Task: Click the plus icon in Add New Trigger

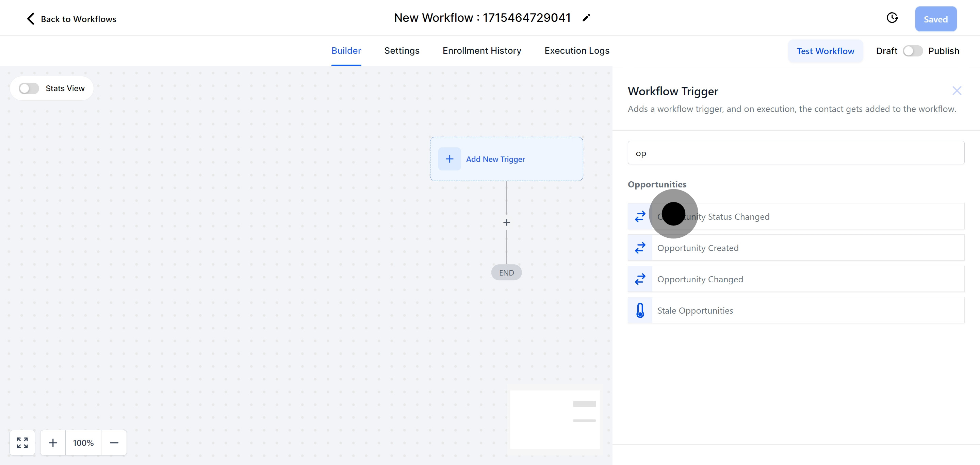Action: pos(449,159)
